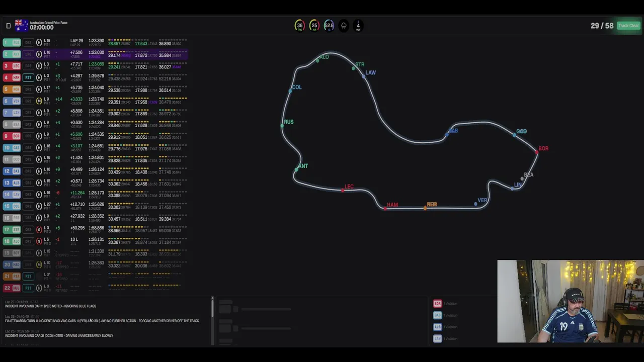
Task: Click the DRS badge in SAI's row
Action: click(28, 171)
